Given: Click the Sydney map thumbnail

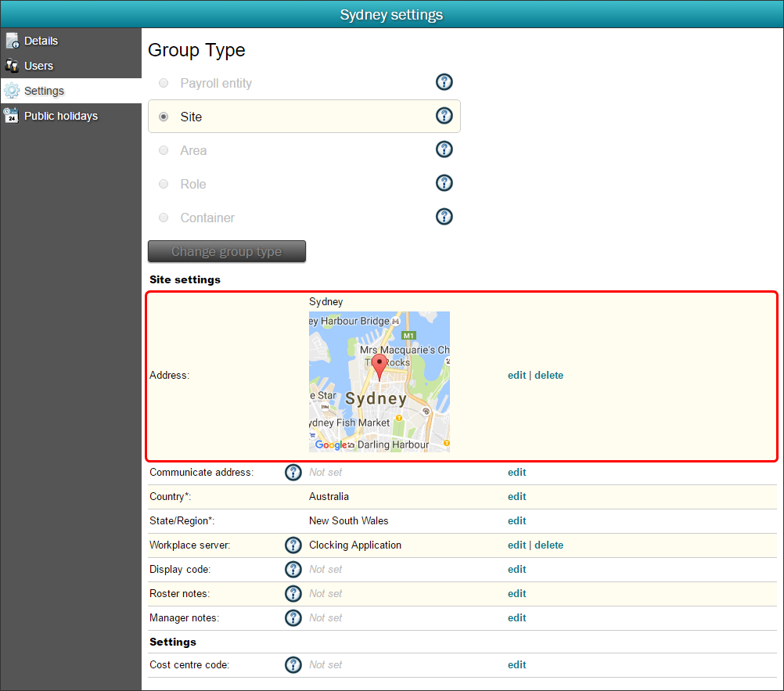Looking at the screenshot, I should point(379,382).
